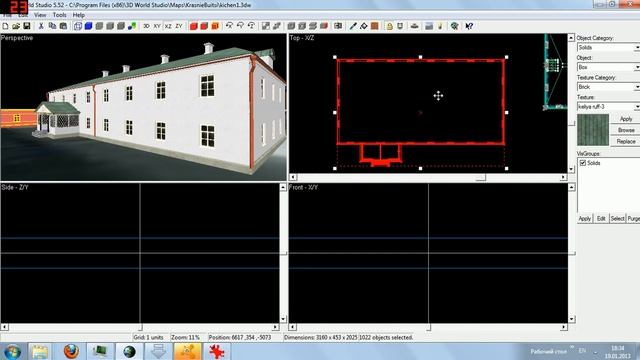Click the brown texture square icon
The image size is (640, 360).
click(375, 26)
